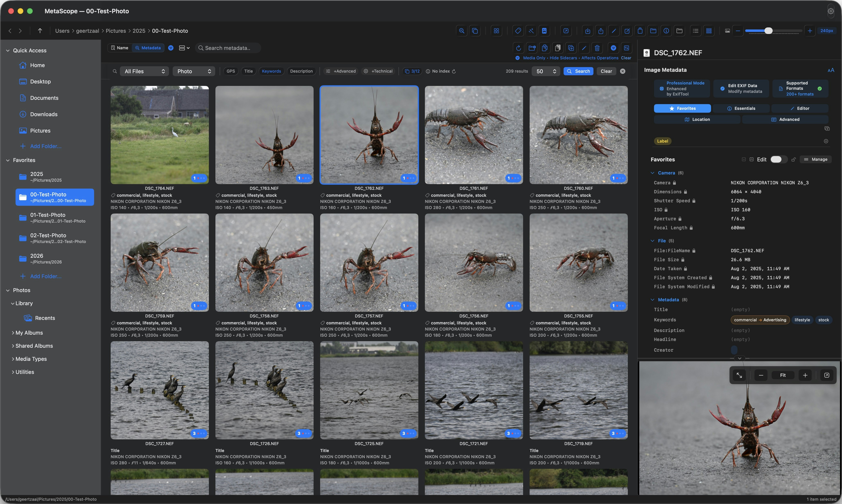Collapse the Quick Access section

(x=8, y=51)
